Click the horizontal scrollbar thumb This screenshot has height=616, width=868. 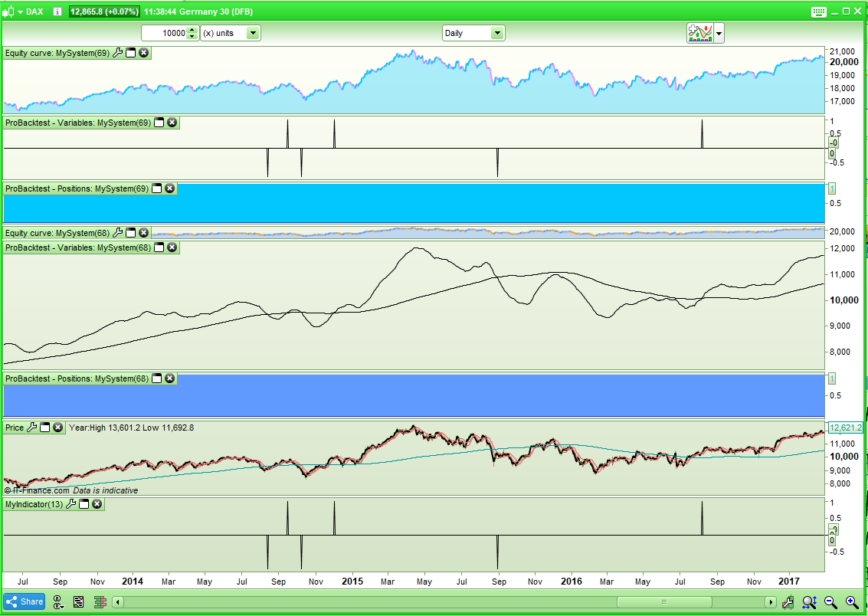[664, 602]
